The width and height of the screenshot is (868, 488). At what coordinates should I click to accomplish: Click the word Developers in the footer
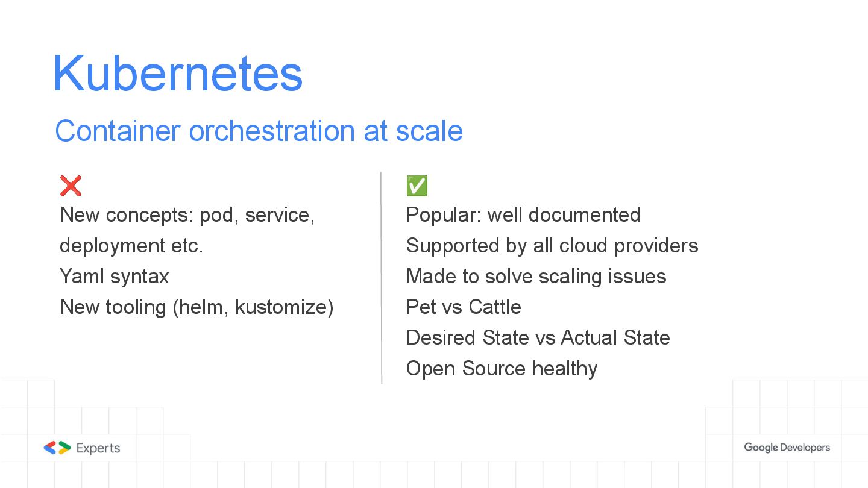pos(805,448)
